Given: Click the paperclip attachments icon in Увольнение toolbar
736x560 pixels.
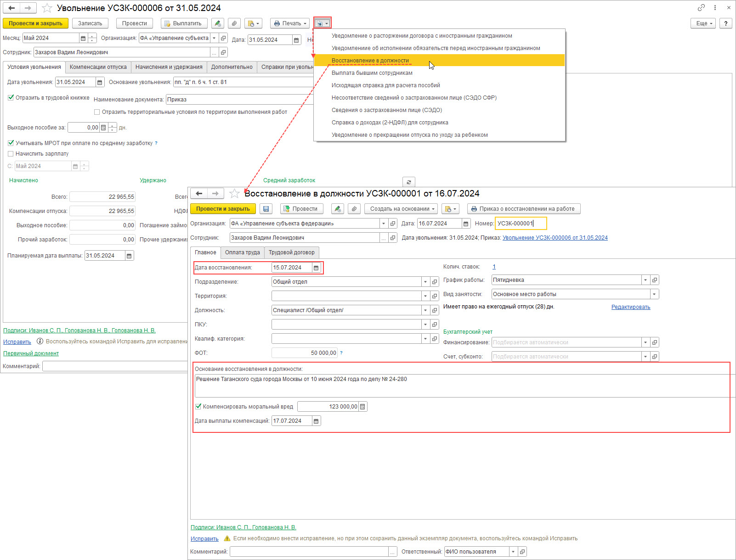Looking at the screenshot, I should click(234, 23).
